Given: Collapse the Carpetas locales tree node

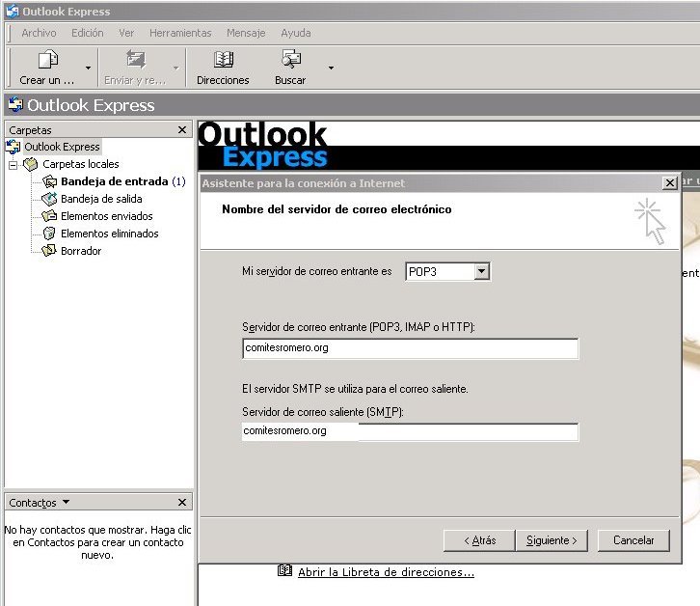Looking at the screenshot, I should [13, 165].
